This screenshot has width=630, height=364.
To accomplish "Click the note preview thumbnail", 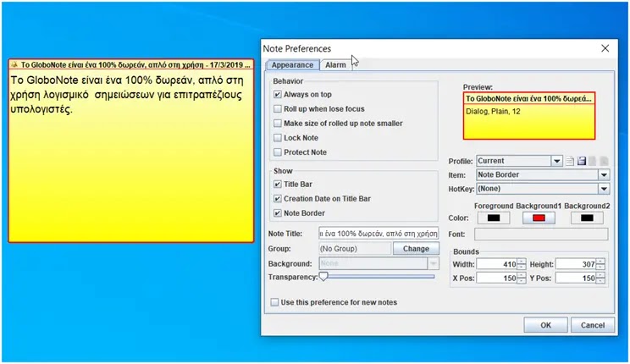I will tap(529, 116).
